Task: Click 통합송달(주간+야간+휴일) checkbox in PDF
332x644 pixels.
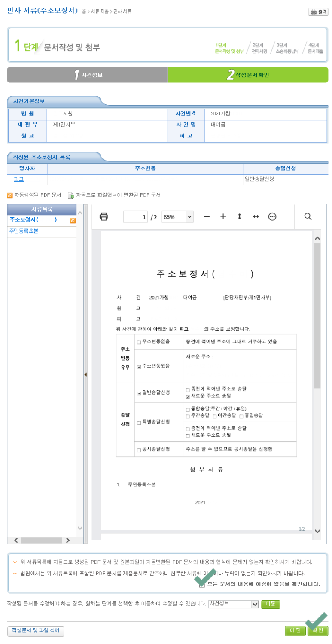Action: [x=188, y=410]
